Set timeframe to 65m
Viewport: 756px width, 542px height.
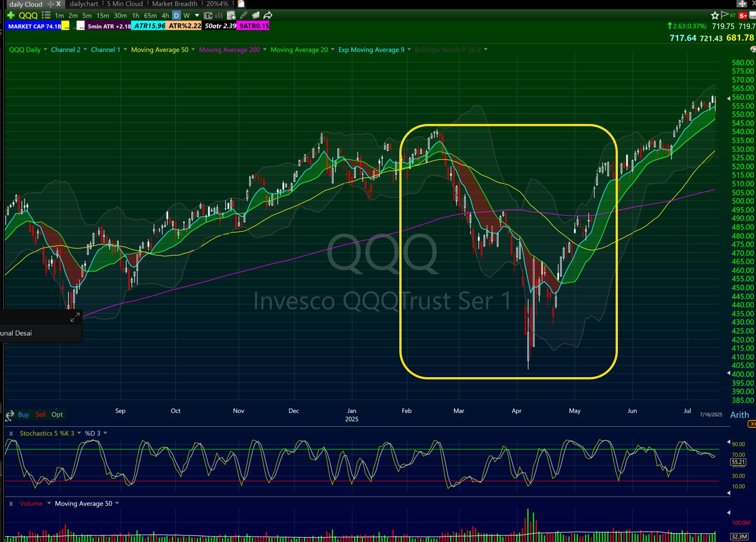[x=150, y=16]
